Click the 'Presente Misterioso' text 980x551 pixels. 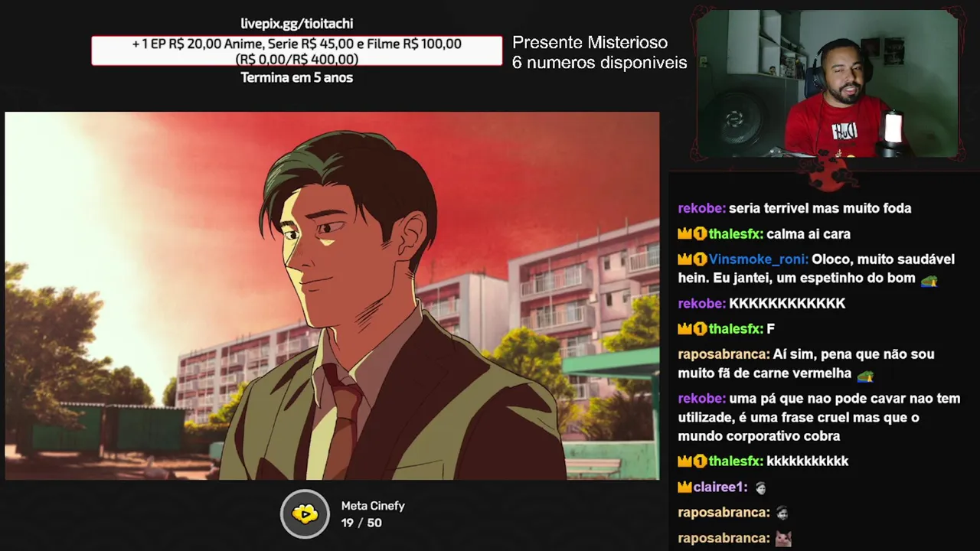click(x=590, y=43)
